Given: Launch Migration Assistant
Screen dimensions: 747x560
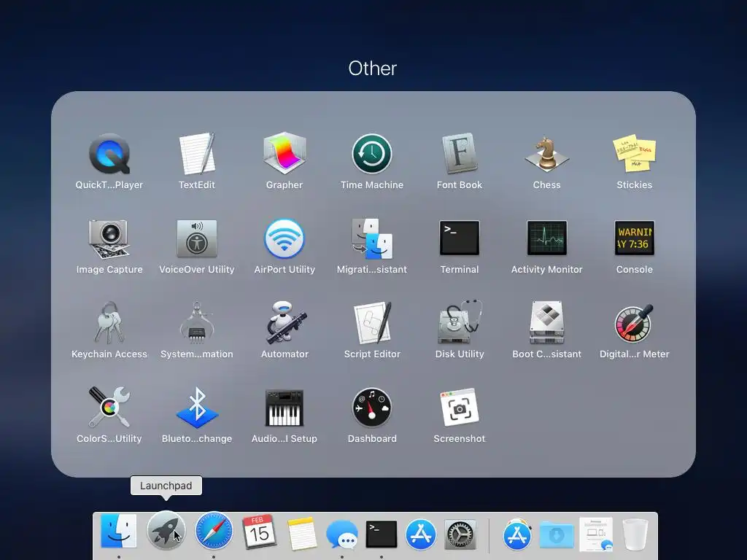Looking at the screenshot, I should click(x=371, y=238).
